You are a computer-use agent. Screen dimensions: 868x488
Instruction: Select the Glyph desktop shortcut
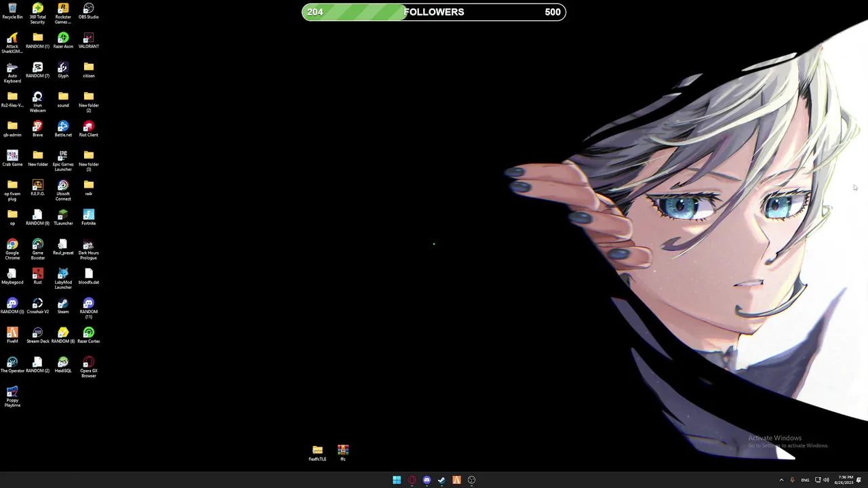(63, 70)
